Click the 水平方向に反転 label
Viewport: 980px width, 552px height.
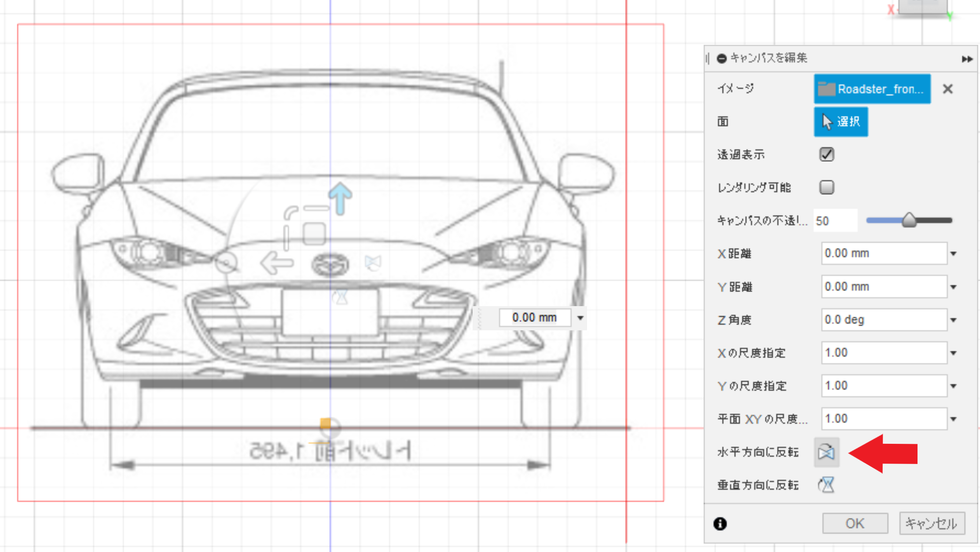pyautogui.click(x=758, y=452)
